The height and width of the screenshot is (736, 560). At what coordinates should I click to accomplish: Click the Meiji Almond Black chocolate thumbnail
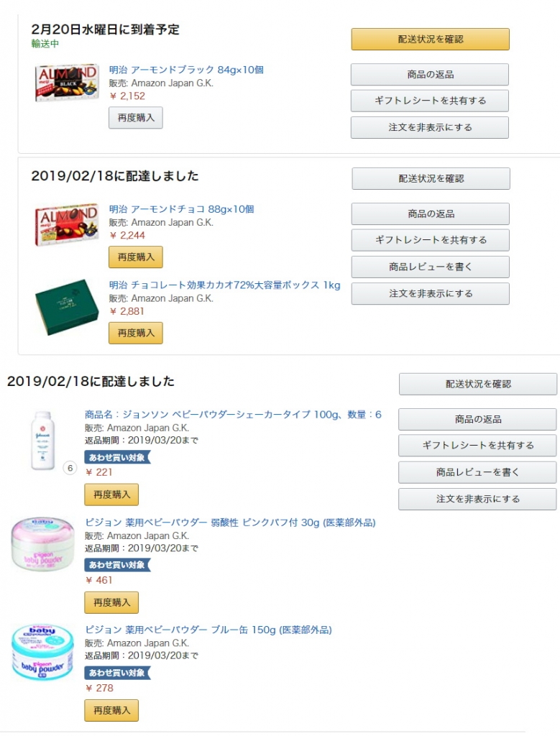(66, 83)
